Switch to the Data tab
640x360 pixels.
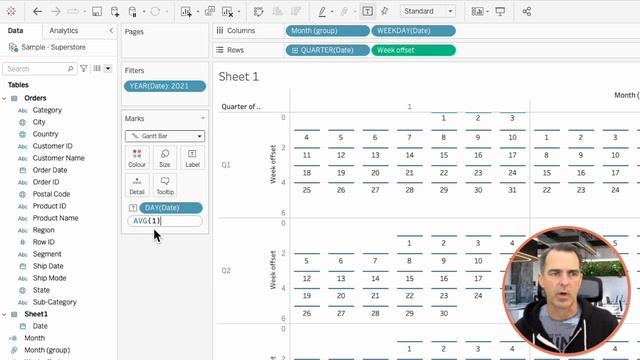16,31
